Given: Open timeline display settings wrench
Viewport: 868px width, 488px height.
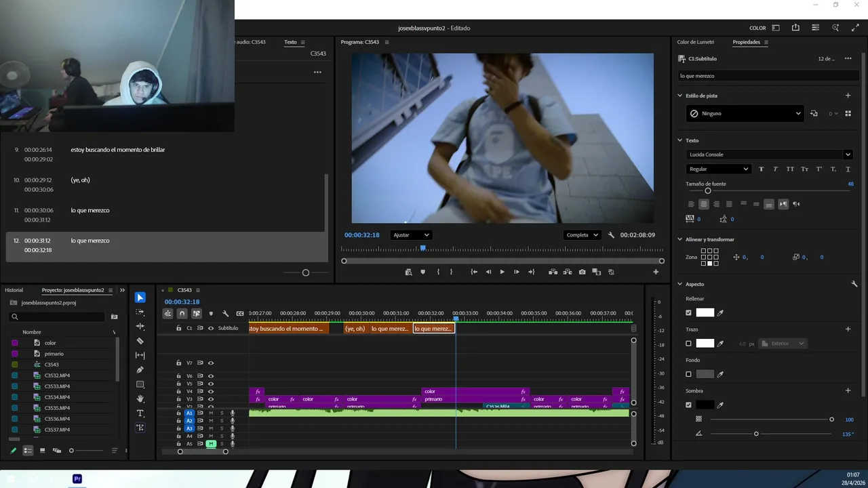Looking at the screenshot, I should pos(225,314).
